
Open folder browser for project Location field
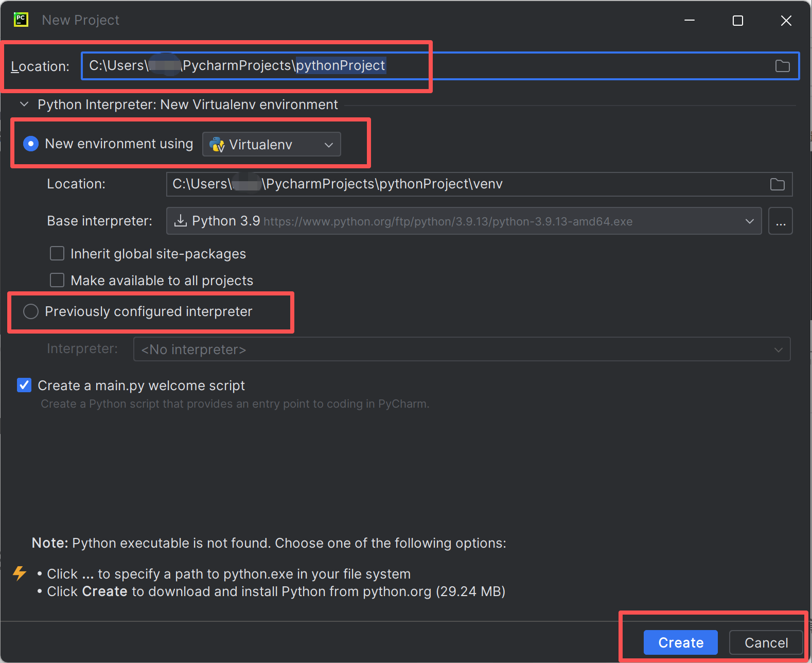coord(782,66)
